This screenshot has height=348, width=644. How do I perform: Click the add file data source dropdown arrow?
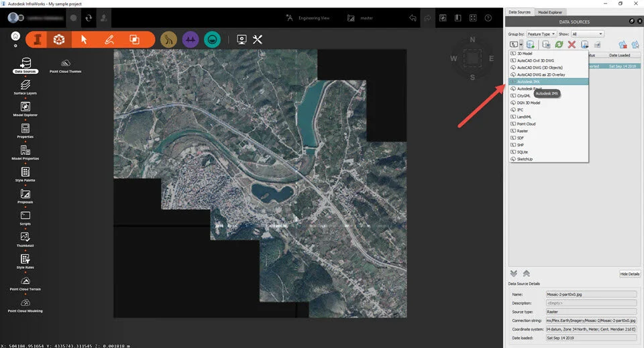[x=521, y=44]
